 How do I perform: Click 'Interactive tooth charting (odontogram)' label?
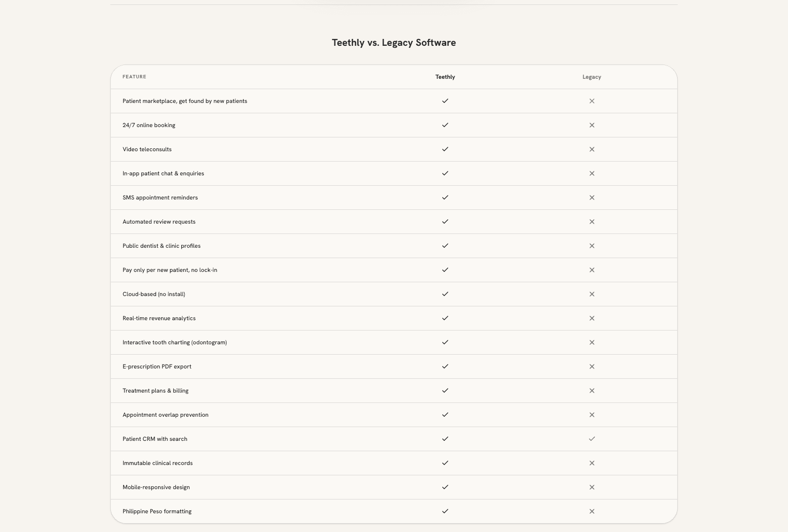(x=175, y=342)
